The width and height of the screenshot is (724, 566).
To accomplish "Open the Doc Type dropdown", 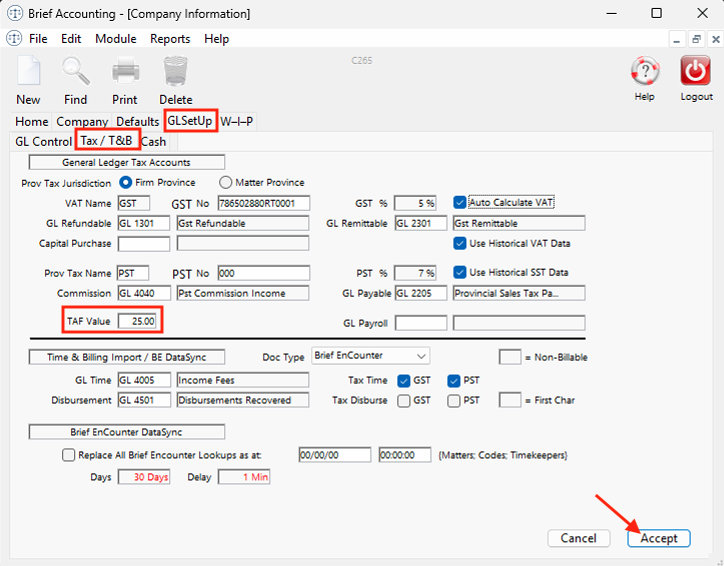I will (370, 356).
